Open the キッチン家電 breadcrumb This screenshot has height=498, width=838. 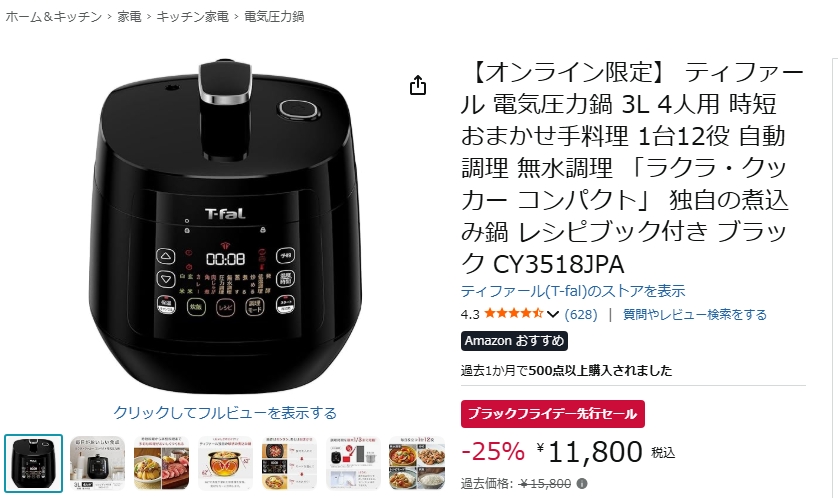click(x=192, y=17)
